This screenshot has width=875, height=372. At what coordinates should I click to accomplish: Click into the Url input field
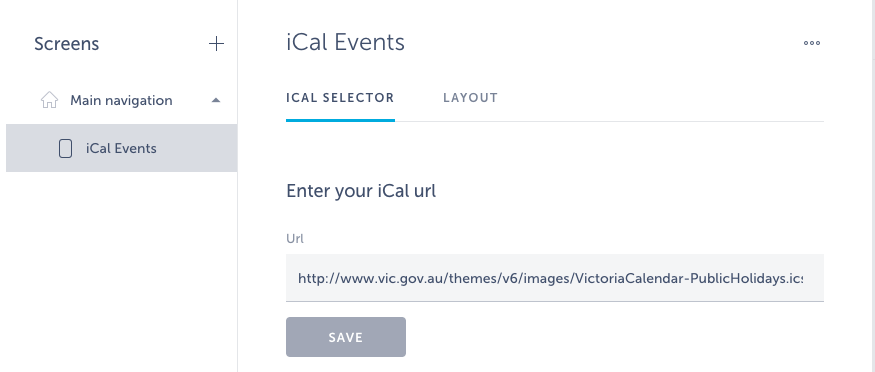coord(555,278)
